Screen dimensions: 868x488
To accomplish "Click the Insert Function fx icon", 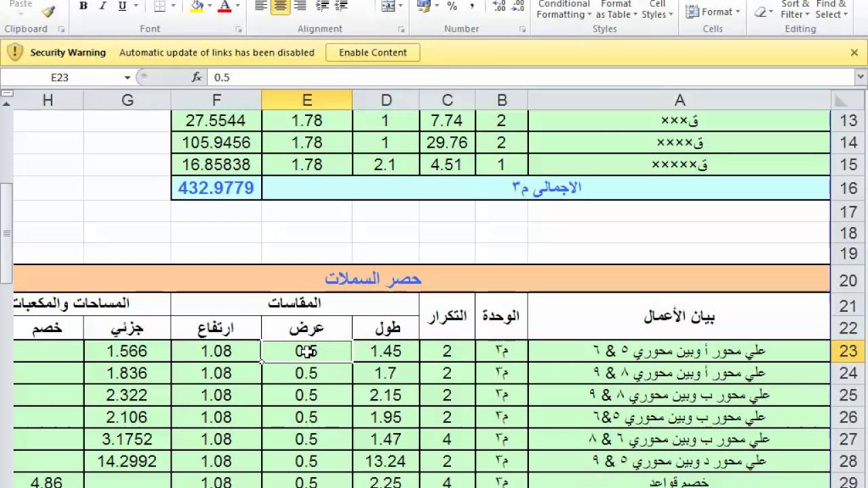I will tap(197, 77).
